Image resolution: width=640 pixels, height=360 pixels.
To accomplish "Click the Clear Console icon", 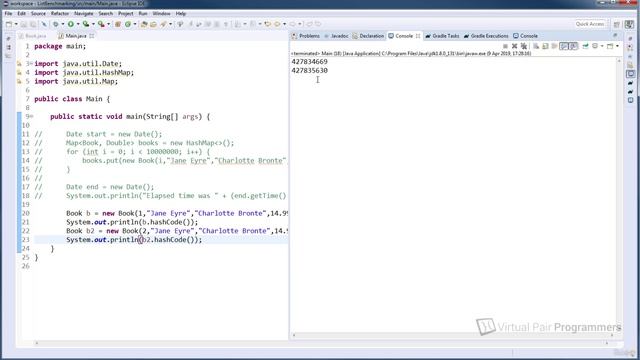I will click(x=536, y=46).
